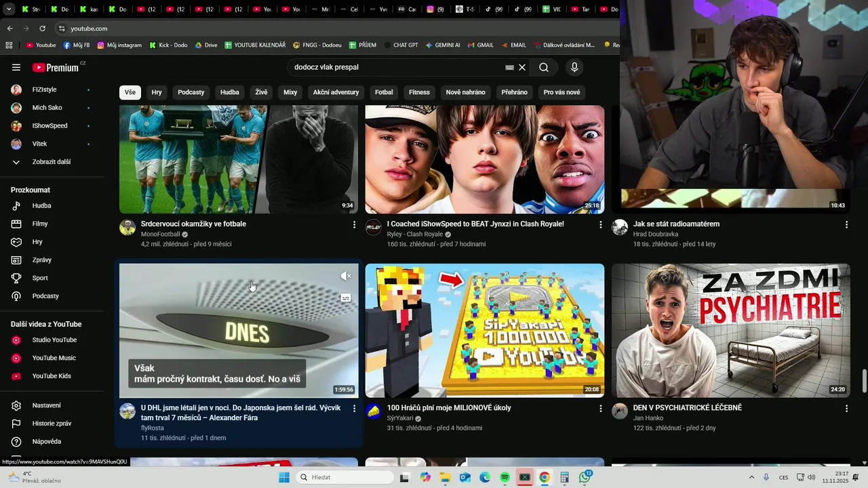Open the browser apps grid icon in bookmarks bar
Image resolution: width=868 pixels, height=488 pixels.
tap(9, 45)
